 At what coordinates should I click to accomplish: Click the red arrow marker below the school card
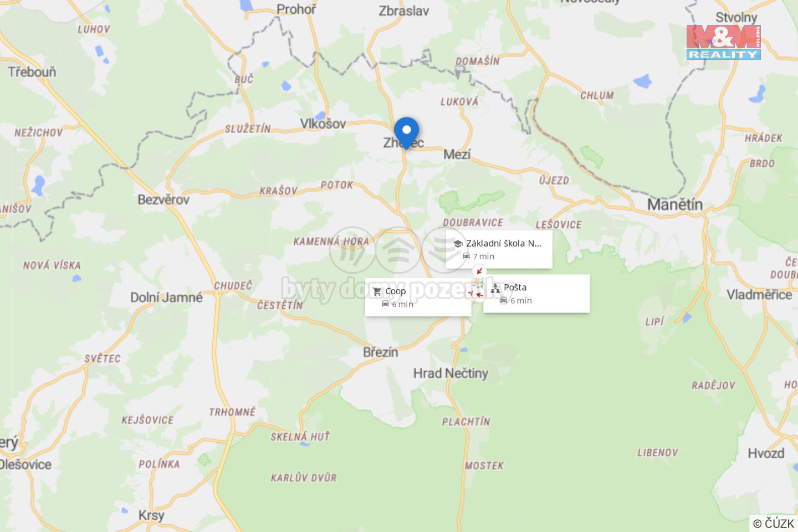(x=479, y=271)
